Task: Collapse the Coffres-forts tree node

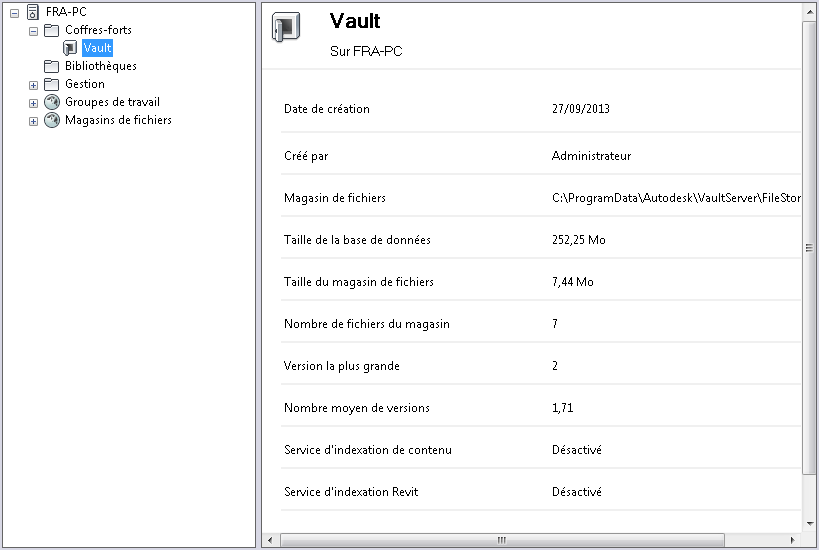Action: point(33,30)
